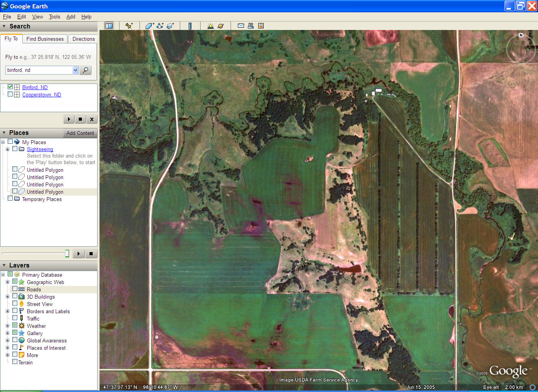
Task: Select the Fly To tab
Action: [11, 39]
